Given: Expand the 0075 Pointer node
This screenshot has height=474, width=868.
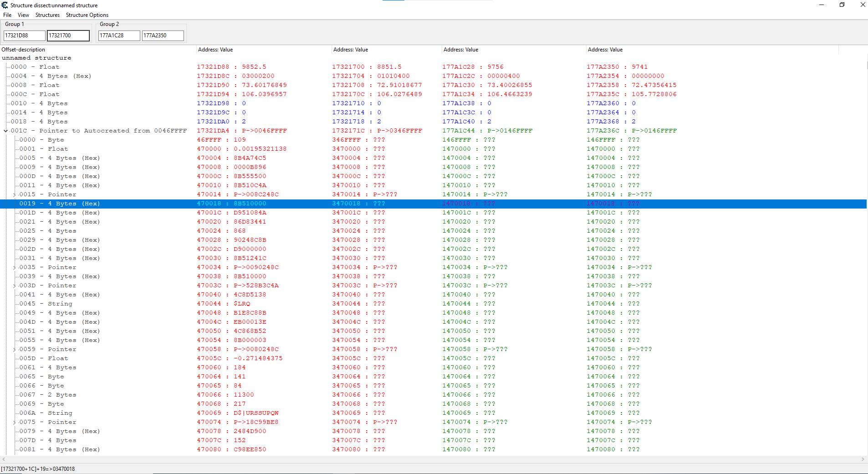Looking at the screenshot, I should point(14,423).
